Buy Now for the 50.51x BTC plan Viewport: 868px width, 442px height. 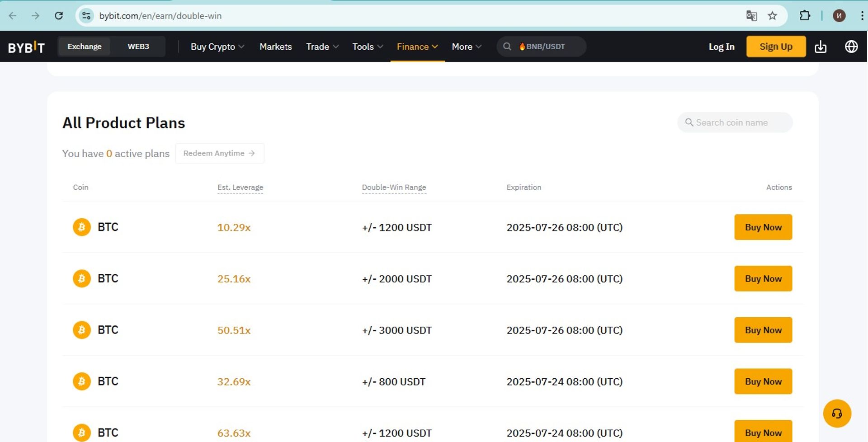click(x=763, y=330)
